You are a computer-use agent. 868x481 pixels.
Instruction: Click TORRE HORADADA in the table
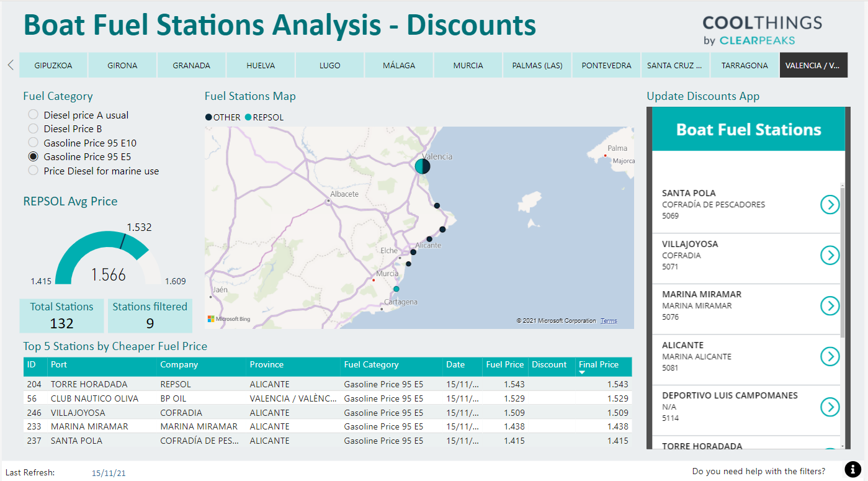pyautogui.click(x=89, y=384)
